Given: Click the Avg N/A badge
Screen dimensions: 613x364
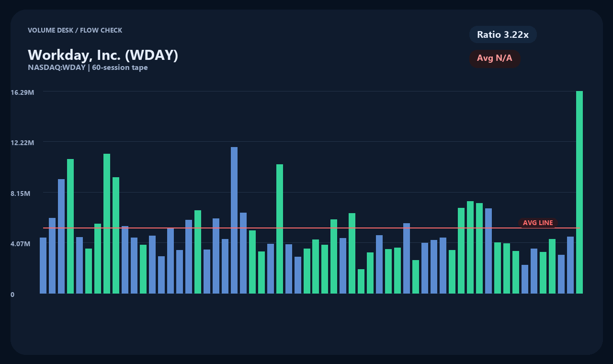Looking at the screenshot, I should pos(495,58).
